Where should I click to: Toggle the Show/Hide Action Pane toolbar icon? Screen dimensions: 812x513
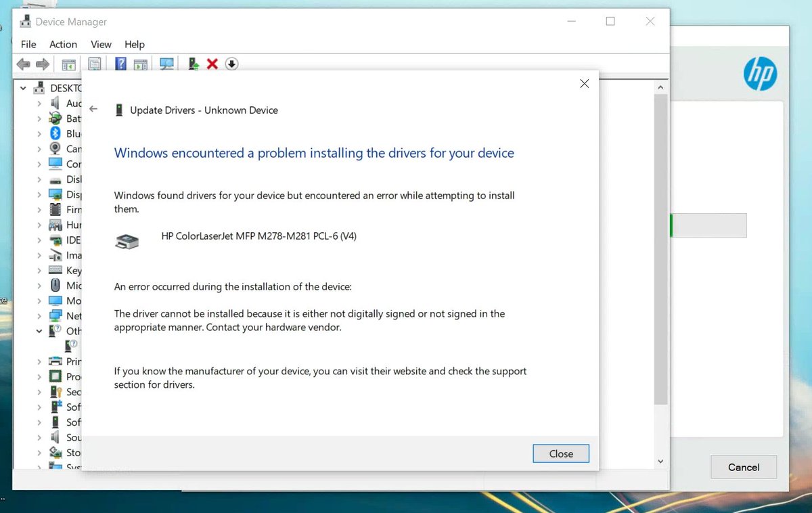click(x=141, y=64)
